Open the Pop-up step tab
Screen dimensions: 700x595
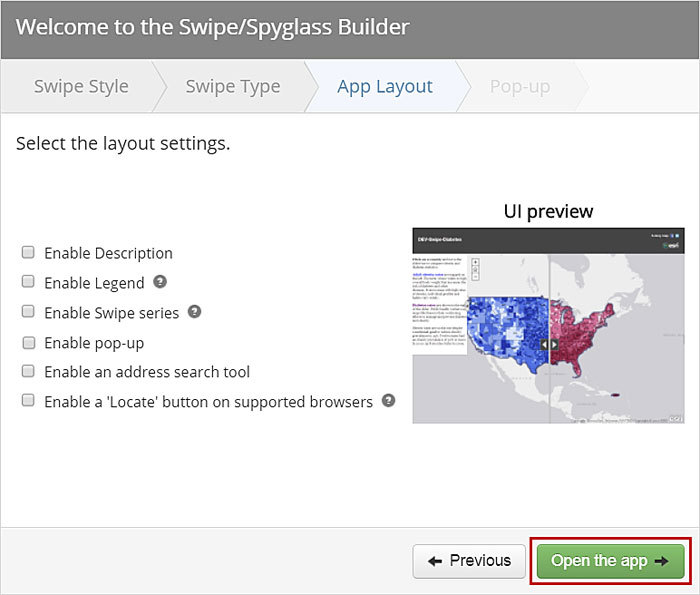[520, 86]
